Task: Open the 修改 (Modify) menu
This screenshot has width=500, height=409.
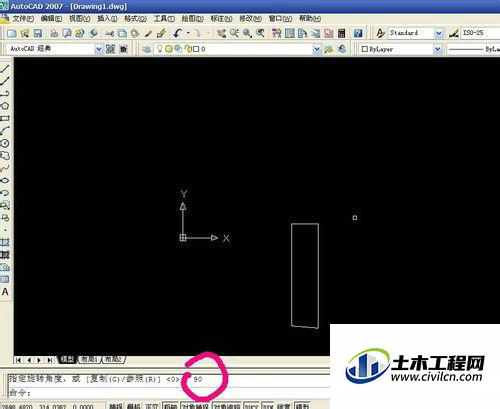Action: click(250, 19)
